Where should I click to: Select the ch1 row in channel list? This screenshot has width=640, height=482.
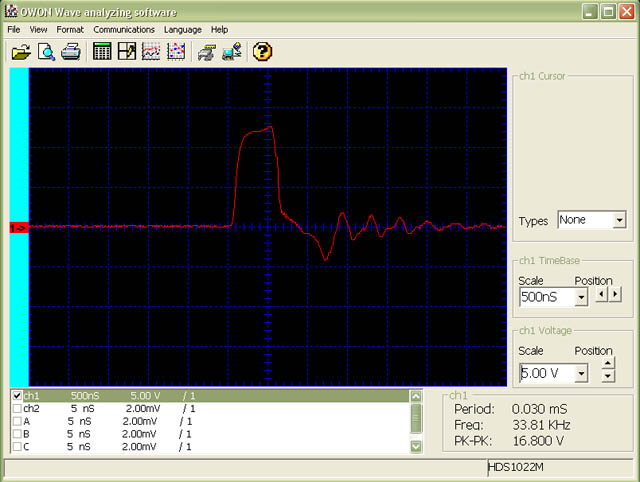[x=210, y=395]
